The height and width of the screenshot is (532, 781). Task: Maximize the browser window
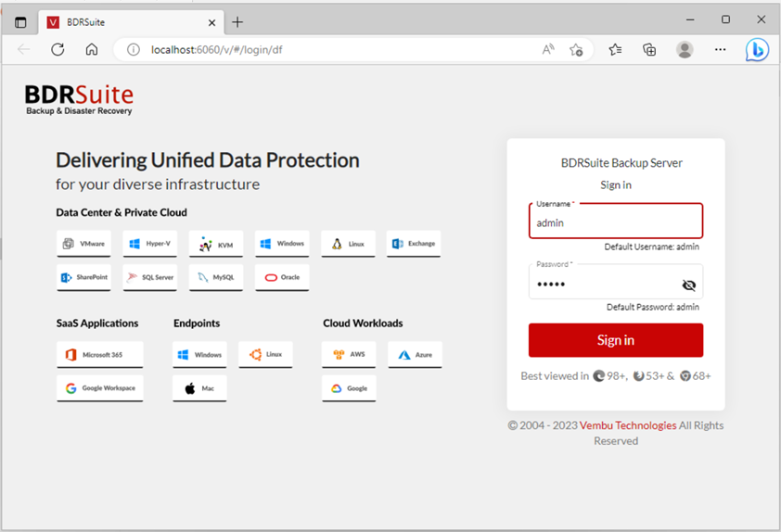[725, 19]
